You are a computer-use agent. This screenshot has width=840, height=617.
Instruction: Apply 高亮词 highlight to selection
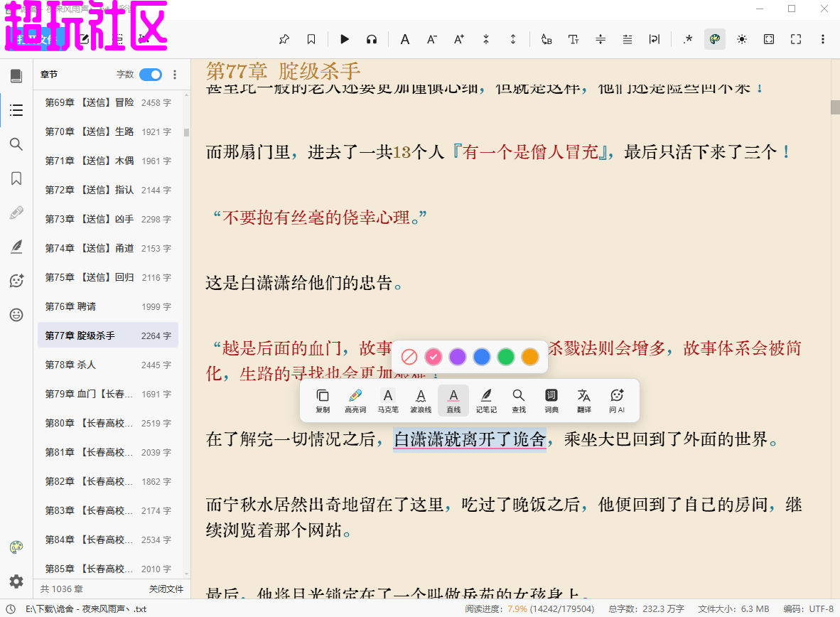pyautogui.click(x=355, y=400)
